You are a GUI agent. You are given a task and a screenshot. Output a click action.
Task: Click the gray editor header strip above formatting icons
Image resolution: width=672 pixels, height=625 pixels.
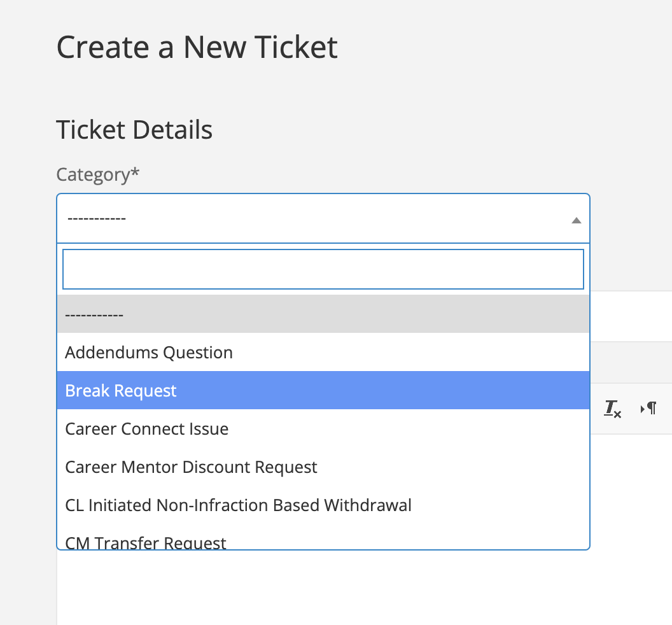(630, 362)
